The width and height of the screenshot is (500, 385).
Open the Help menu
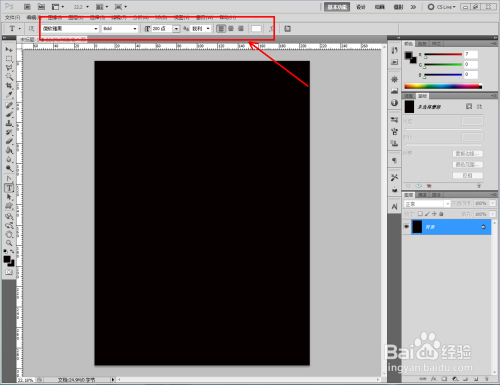(x=228, y=17)
